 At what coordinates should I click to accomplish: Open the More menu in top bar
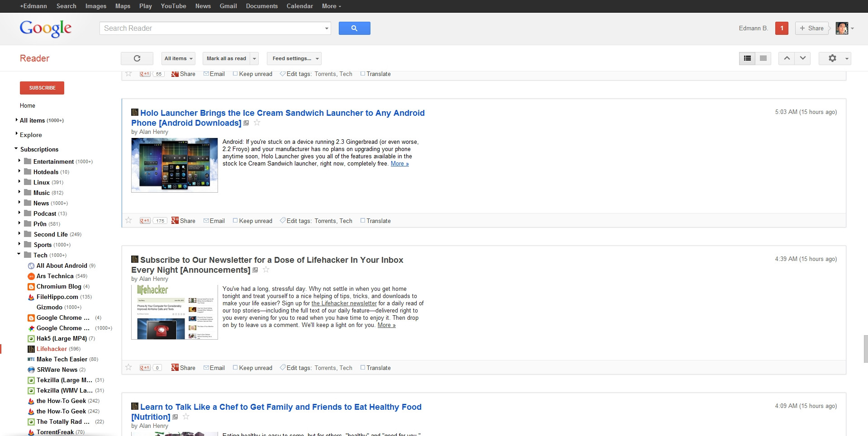[332, 6]
